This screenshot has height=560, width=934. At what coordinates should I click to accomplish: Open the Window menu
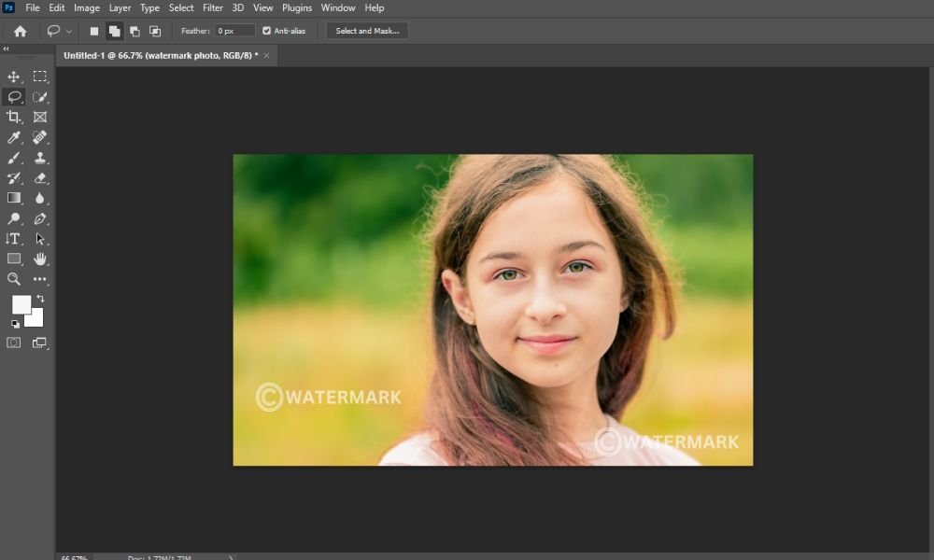point(338,7)
